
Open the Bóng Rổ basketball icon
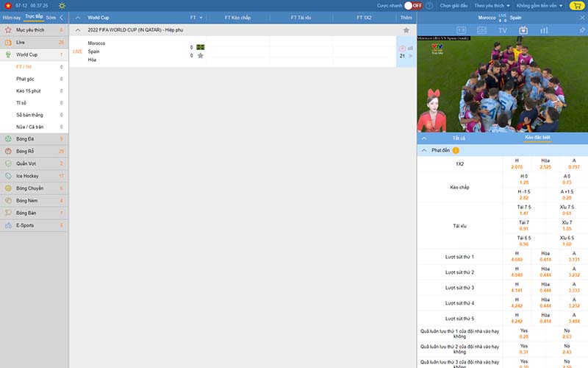pos(8,152)
